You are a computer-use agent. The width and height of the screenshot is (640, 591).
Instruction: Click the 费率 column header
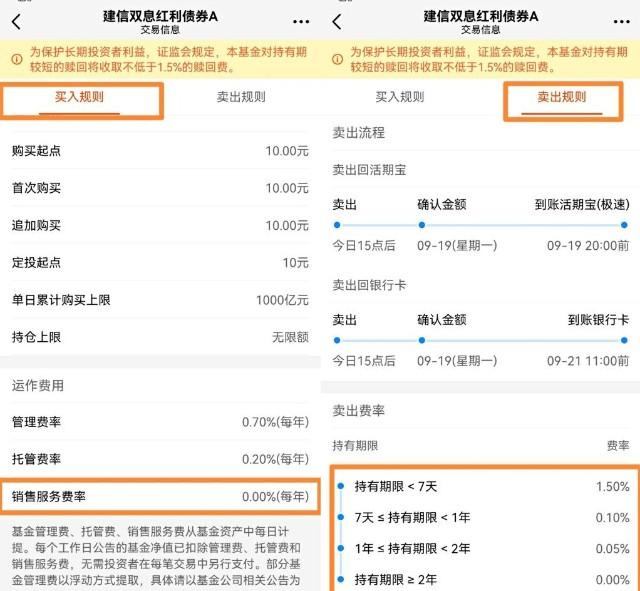[618, 446]
